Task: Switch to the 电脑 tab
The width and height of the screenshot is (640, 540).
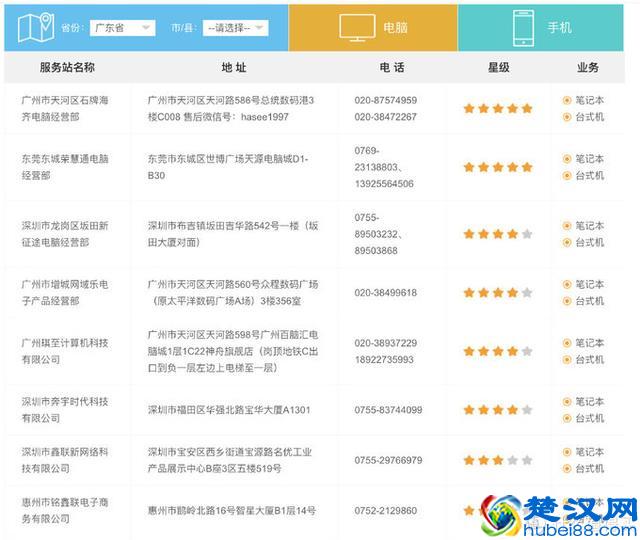Action: click(373, 28)
